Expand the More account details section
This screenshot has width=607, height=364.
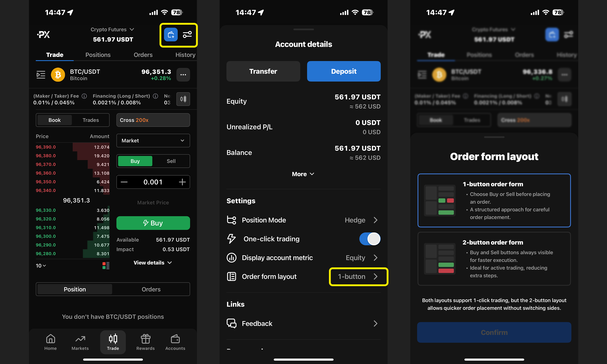[x=303, y=174]
